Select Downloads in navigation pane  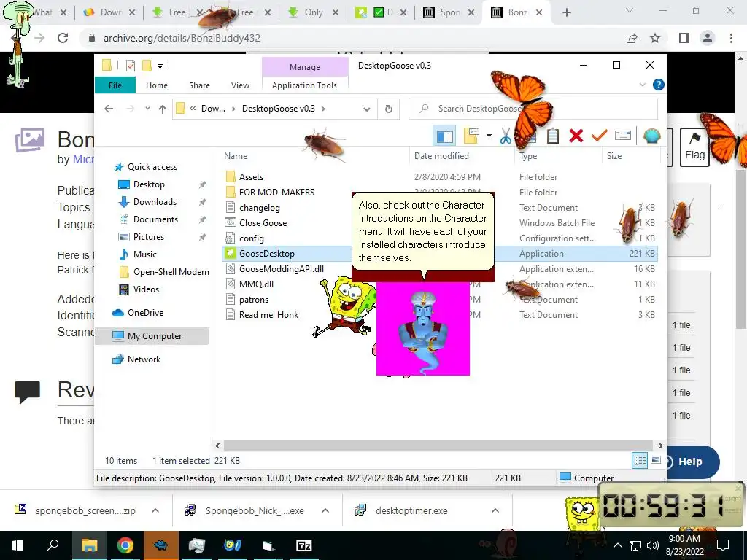[x=155, y=202]
